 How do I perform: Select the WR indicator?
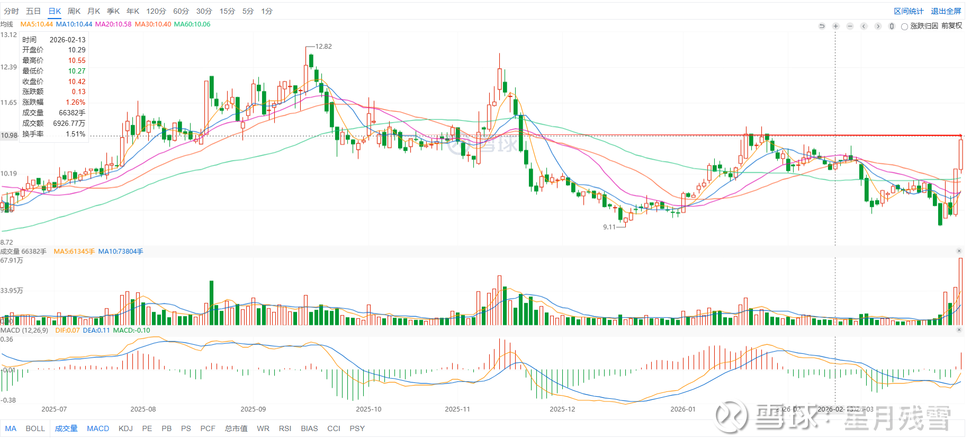pos(263,428)
